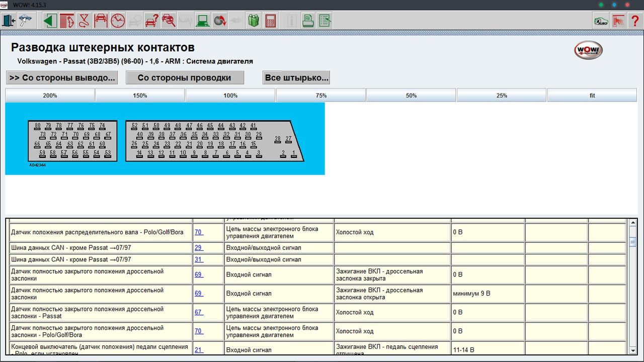
Task: Open pin 70 link in распределительного вала row
Action: click(x=199, y=232)
